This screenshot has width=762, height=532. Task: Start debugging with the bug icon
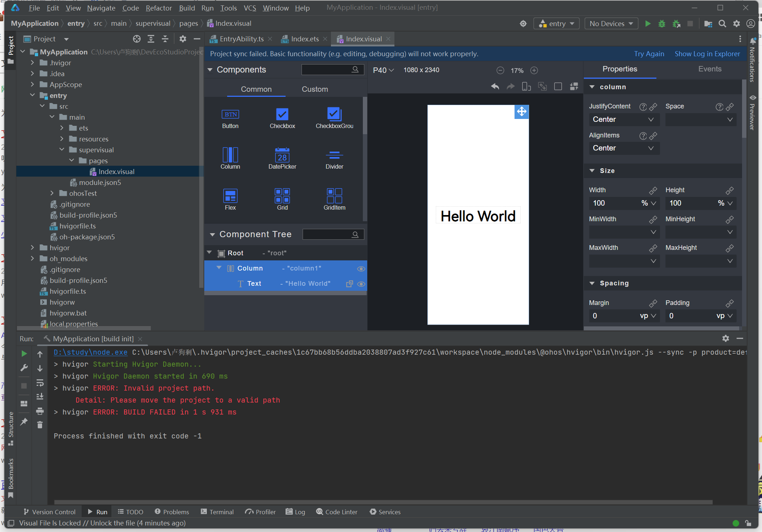click(x=662, y=24)
